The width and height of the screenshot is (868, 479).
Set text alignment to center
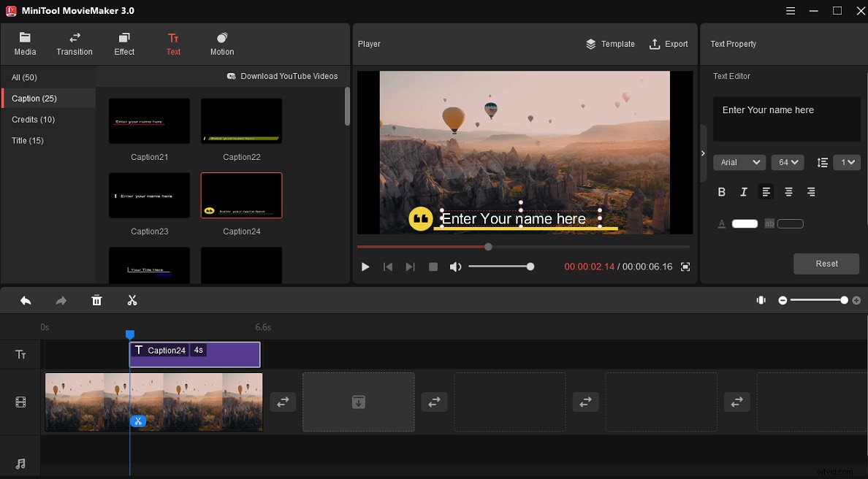(788, 192)
